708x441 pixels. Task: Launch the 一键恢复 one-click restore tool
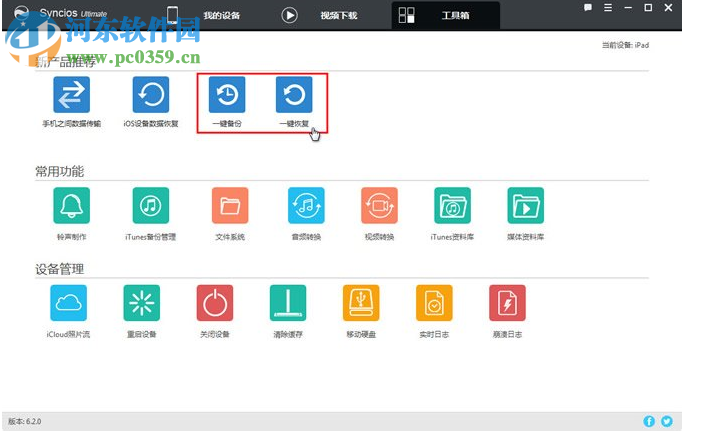294,94
